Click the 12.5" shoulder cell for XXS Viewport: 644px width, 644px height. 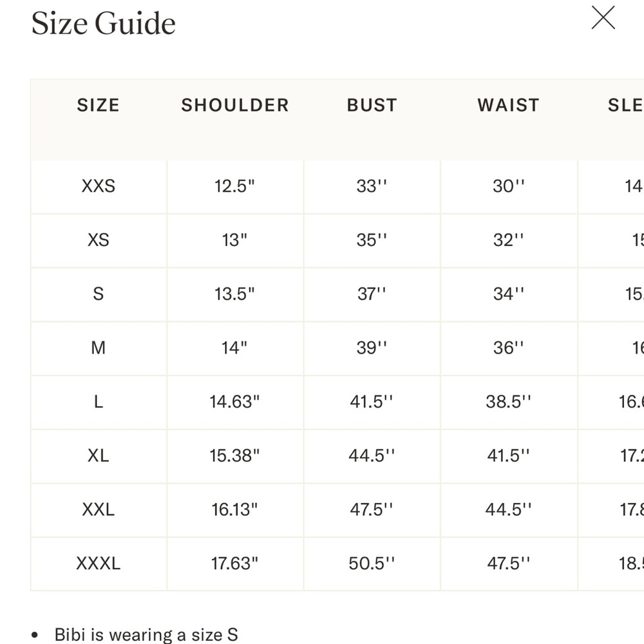point(235,186)
